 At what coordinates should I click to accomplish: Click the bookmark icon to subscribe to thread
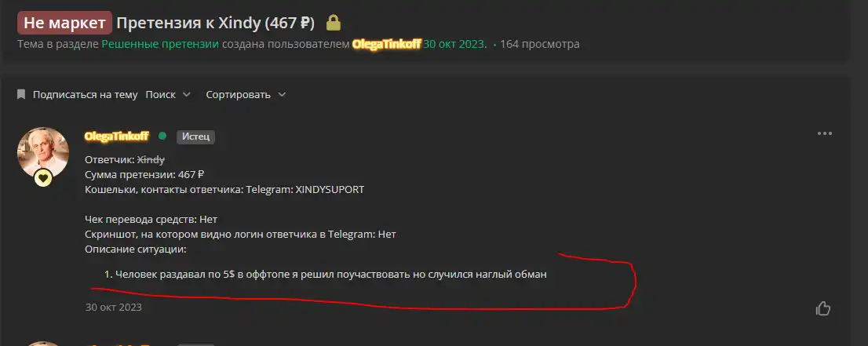coord(21,94)
